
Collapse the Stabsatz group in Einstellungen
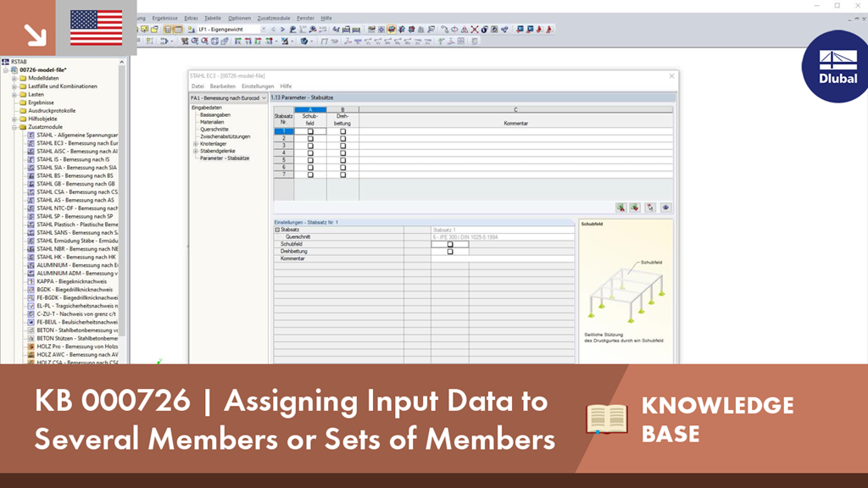(x=277, y=230)
